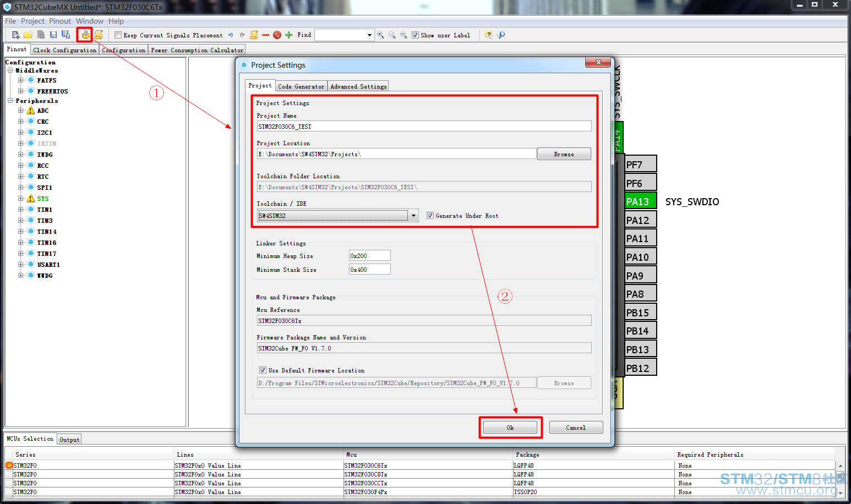This screenshot has width=851, height=504.
Task: Switch to the Code Generator tab
Action: coord(301,86)
